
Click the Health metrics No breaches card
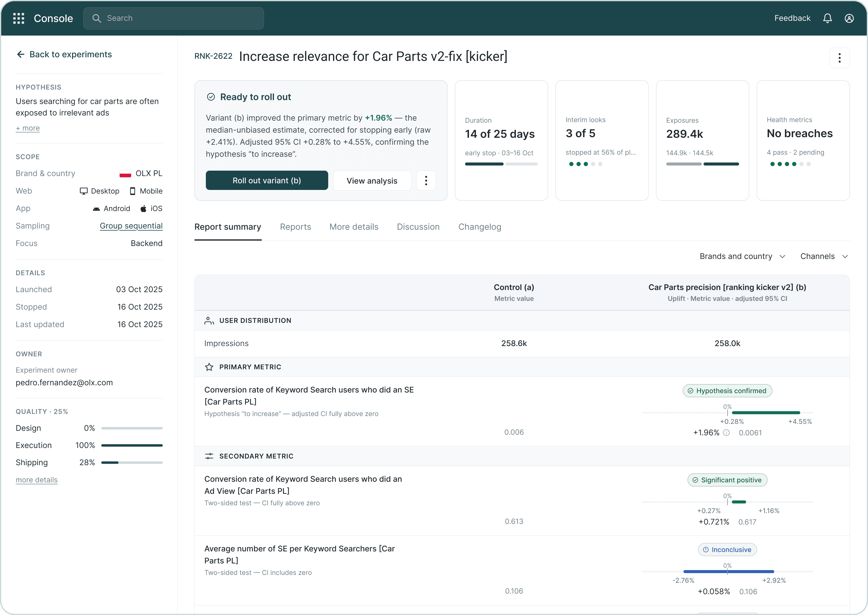click(803, 140)
